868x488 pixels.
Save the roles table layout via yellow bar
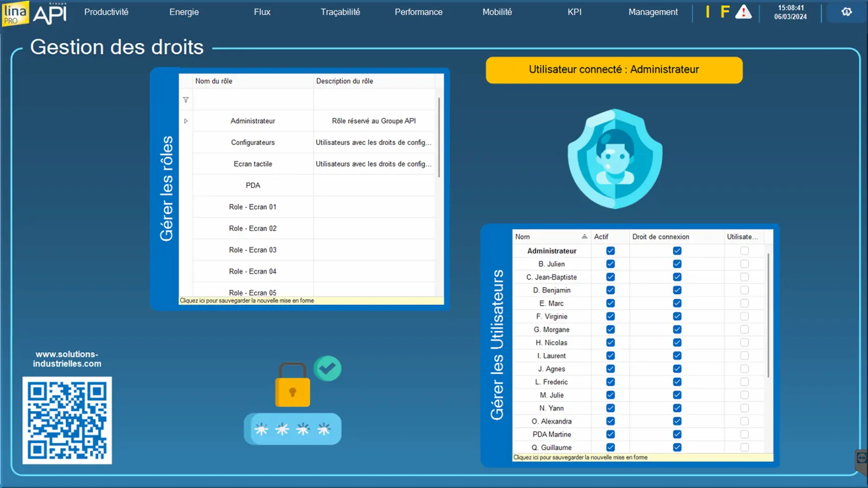click(x=310, y=301)
